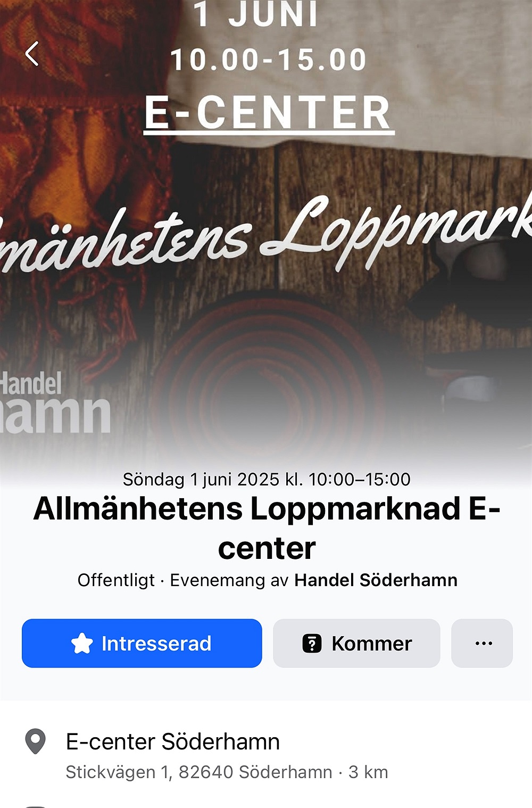Click the Offentligt privacy label
Screen dimensions: 532x808
(x=116, y=580)
